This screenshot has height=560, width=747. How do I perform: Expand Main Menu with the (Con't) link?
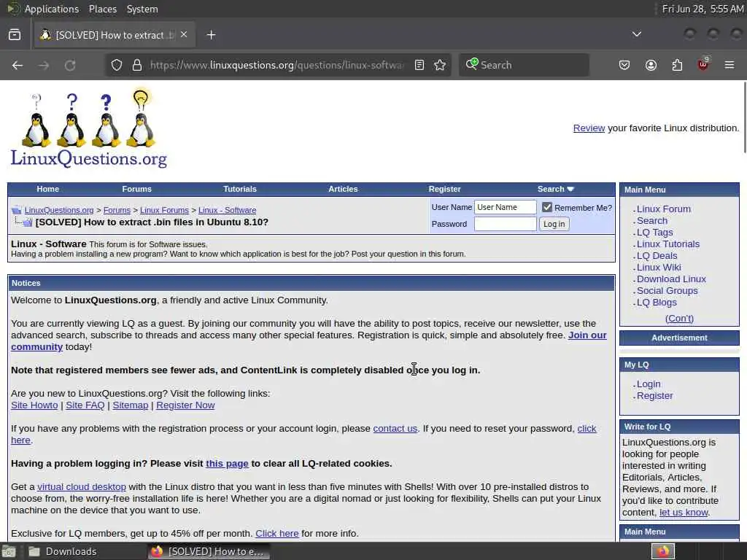coord(679,319)
